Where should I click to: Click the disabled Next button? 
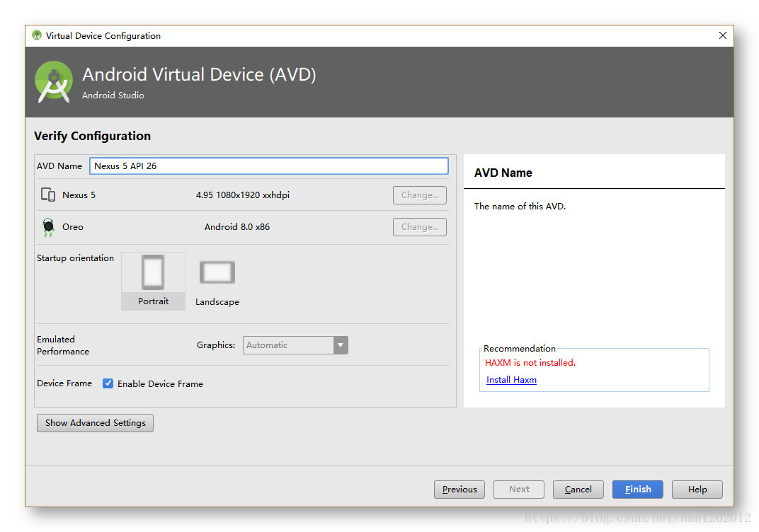pyautogui.click(x=519, y=489)
